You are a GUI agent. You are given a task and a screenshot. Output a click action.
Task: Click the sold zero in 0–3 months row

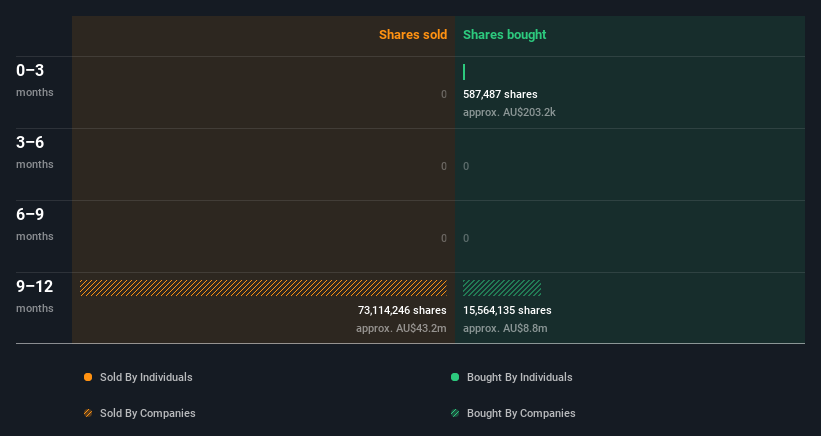(x=443, y=94)
